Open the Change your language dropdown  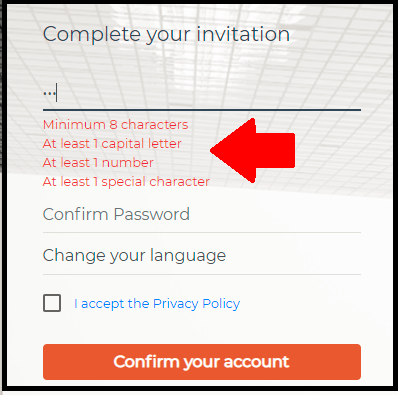202,256
